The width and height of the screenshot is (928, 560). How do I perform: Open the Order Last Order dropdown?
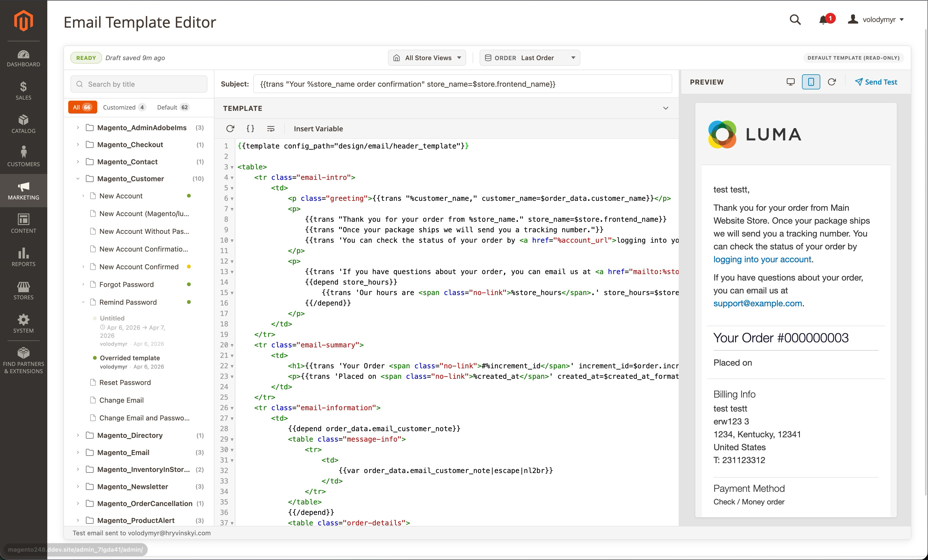[529, 57]
